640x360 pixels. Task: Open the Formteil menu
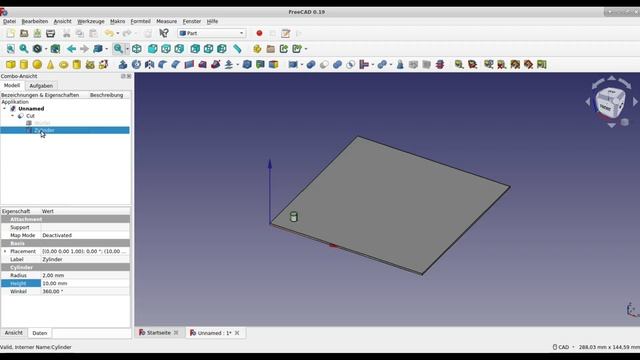point(140,21)
